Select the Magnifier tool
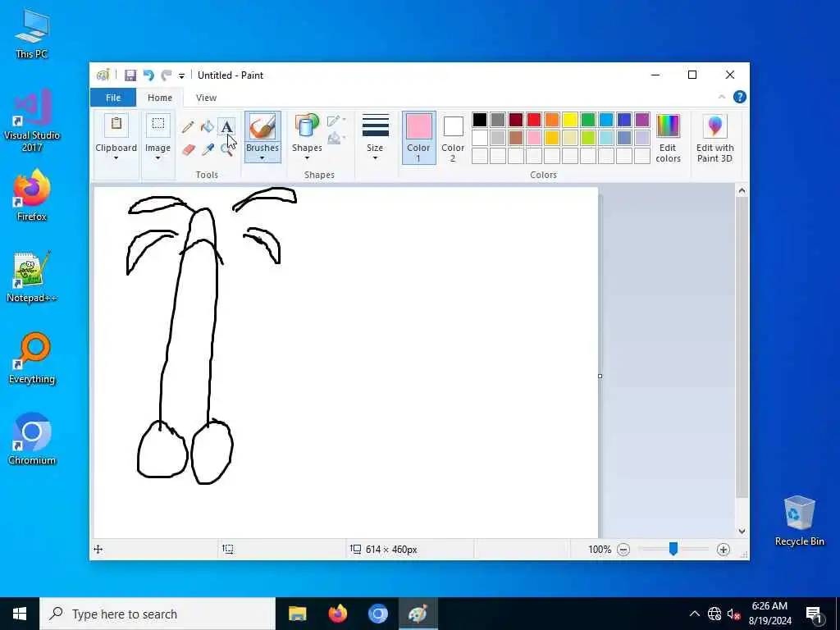This screenshot has height=630, width=840. (x=226, y=149)
